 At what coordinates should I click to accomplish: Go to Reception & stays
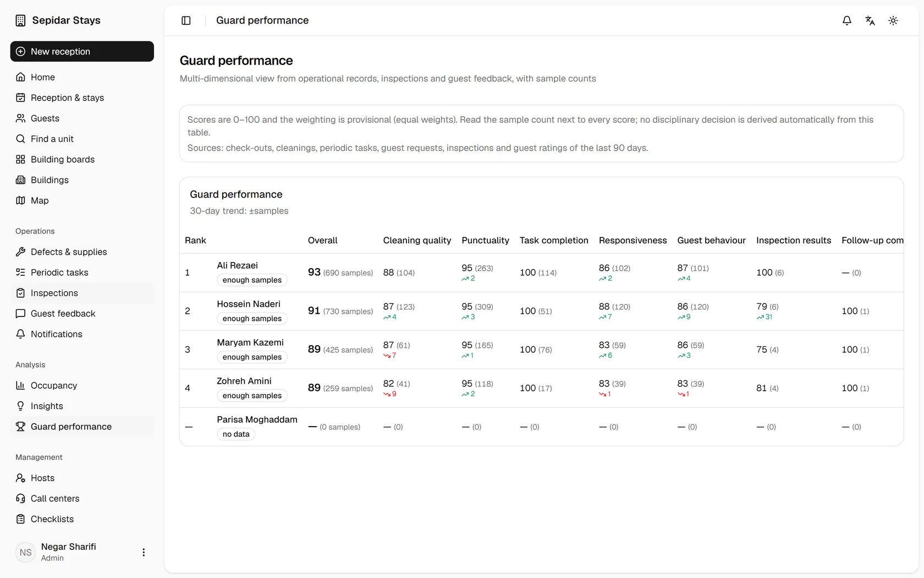pyautogui.click(x=82, y=97)
